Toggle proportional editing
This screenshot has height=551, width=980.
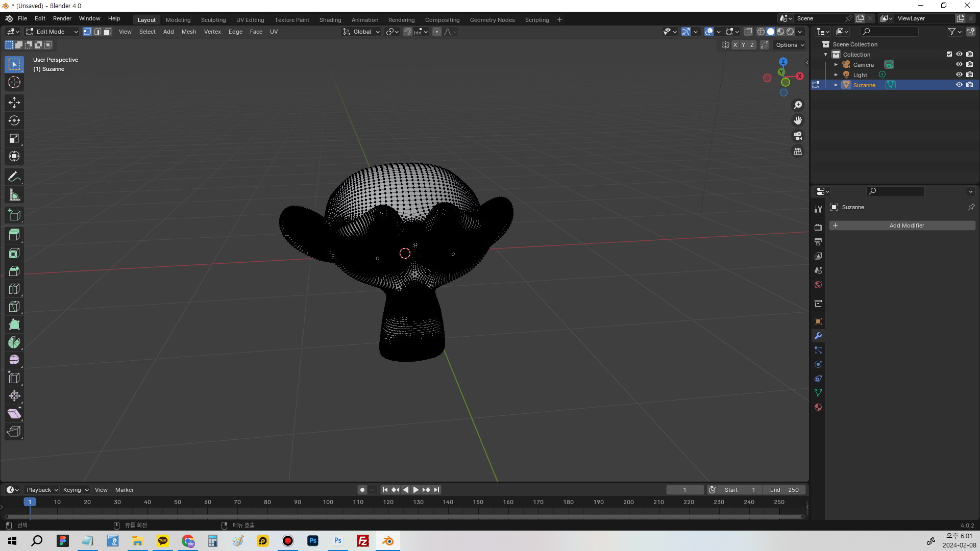[437, 32]
